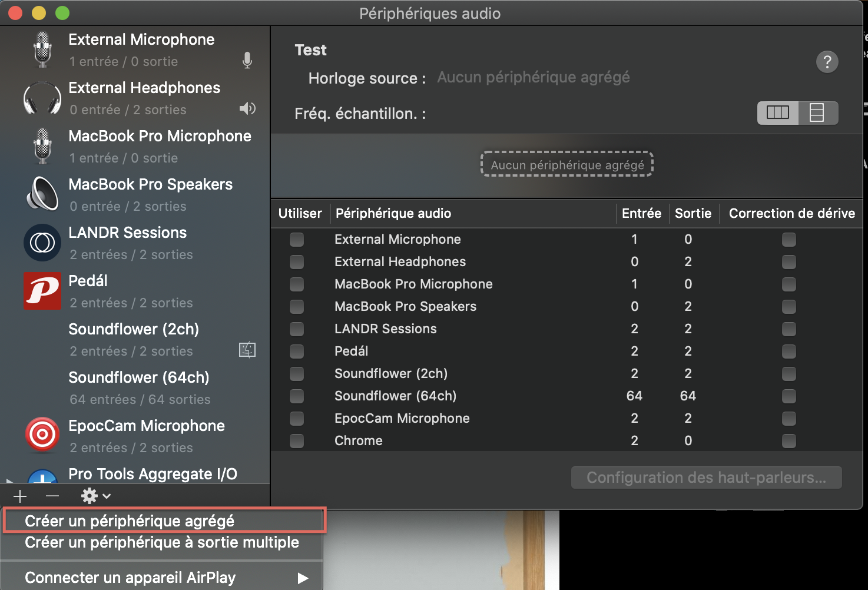The image size is (868, 590).
Task: Click the External Headphones headphone icon
Action: coord(42,98)
